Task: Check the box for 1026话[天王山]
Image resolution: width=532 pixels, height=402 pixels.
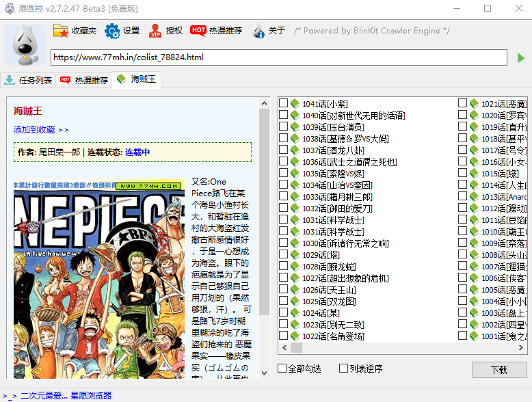Action: click(283, 289)
